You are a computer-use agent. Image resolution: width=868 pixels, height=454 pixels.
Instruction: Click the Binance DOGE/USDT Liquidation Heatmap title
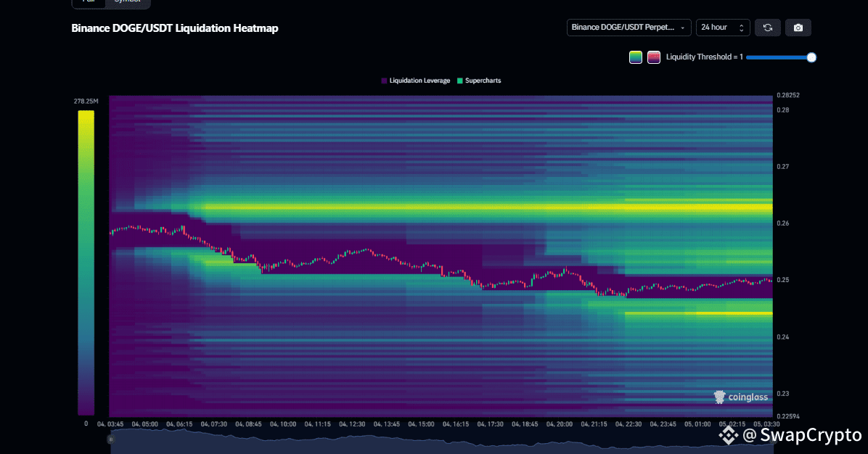pos(174,28)
